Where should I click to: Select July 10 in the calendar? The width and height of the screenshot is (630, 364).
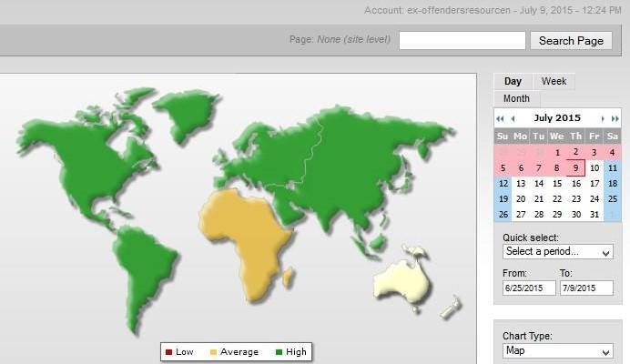[x=594, y=168]
